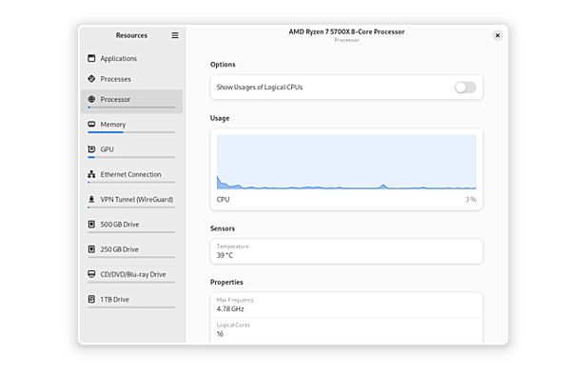
Task: Open the hamburger main menu
Action: click(175, 35)
